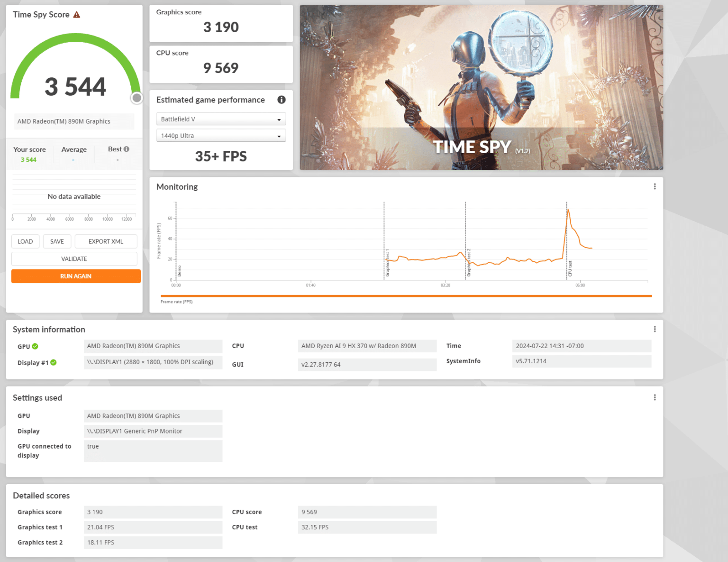Screen dimensions: 728x562
Task: Click the 35+ FPS estimate value
Action: (221, 157)
